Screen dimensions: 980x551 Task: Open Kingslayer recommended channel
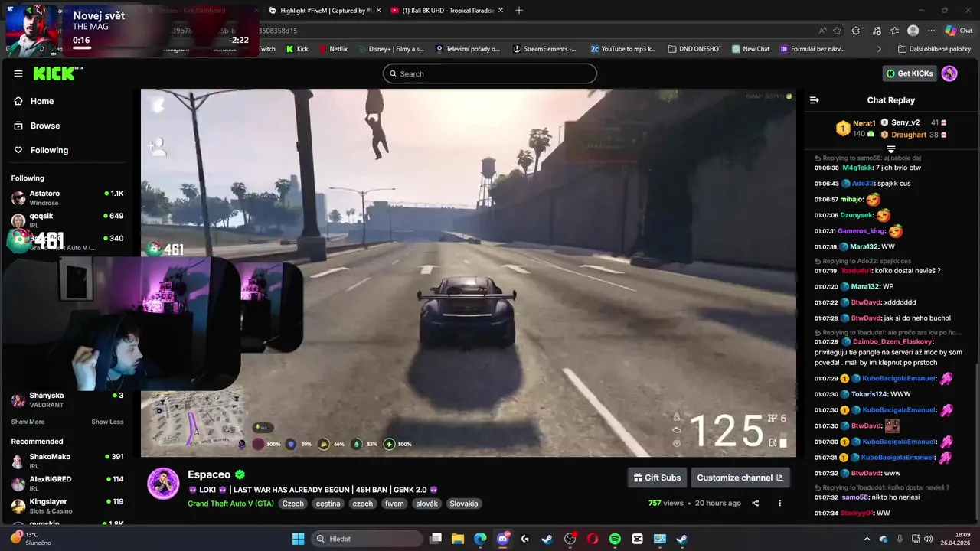(x=67, y=506)
